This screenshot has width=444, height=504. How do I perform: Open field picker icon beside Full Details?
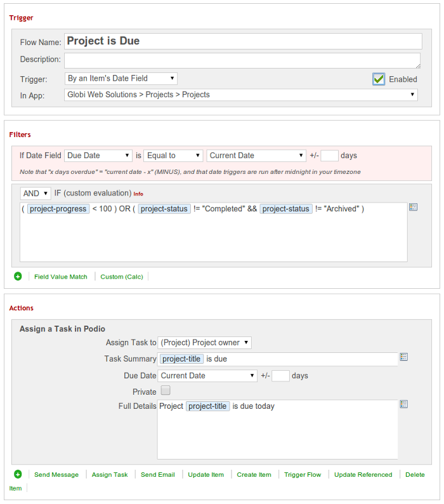coord(404,404)
